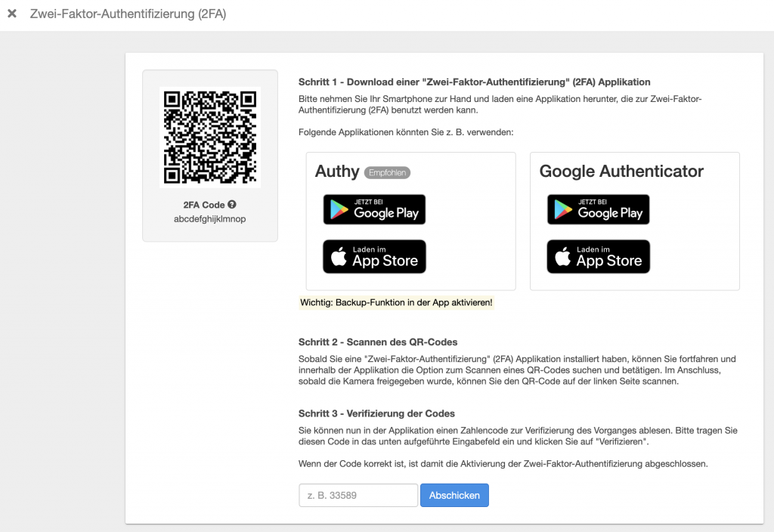This screenshot has height=532, width=774.
Task: Click the help icon next to 2FA Code
Action: [x=232, y=204]
